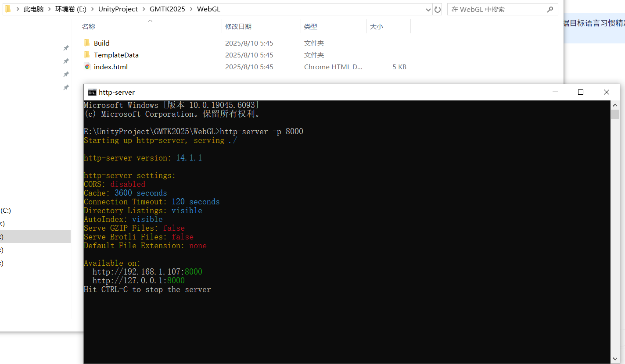
Task: Click Build folder's 2025/8/10 5:45 date
Action: pos(249,43)
